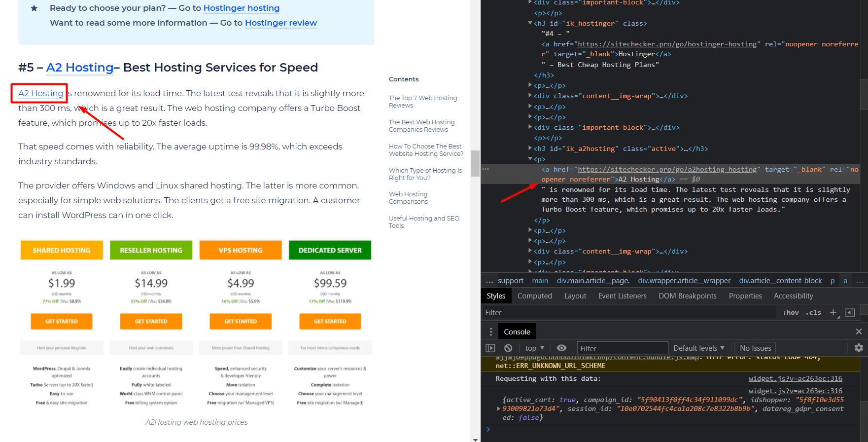Viewport: 868px width, 442px height.
Task: Go to Which Type of Hosting Is Right for You
Action: (x=425, y=174)
